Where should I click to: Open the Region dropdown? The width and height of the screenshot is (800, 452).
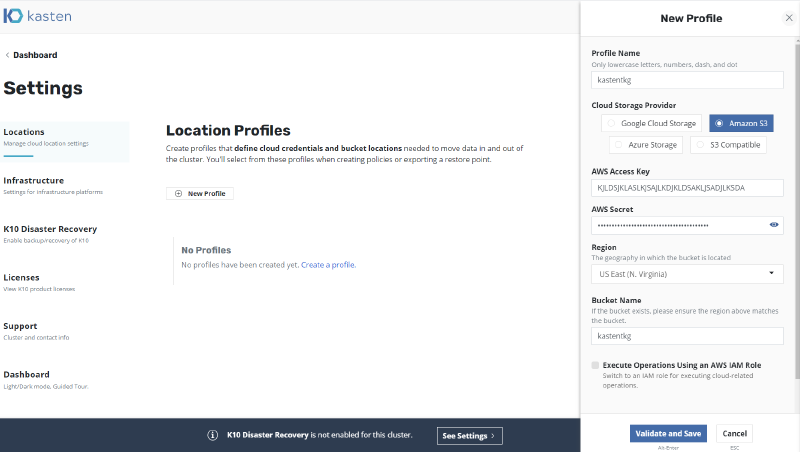[x=687, y=274]
